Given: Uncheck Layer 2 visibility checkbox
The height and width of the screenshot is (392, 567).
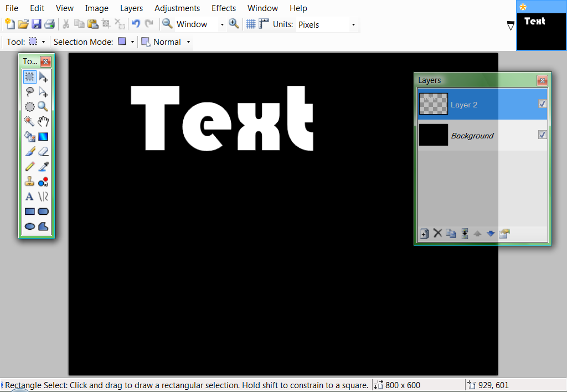Looking at the screenshot, I should [x=542, y=104].
